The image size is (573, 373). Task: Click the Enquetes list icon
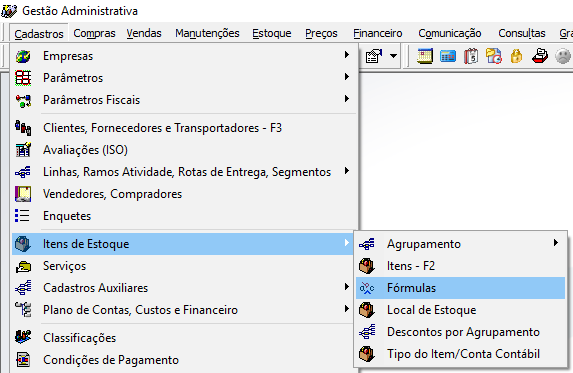[x=22, y=216]
